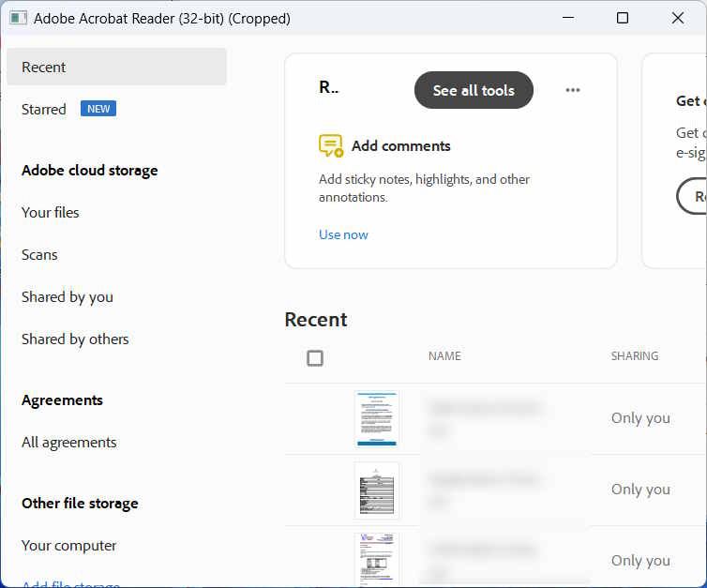The height and width of the screenshot is (588, 707).
Task: Click the Agreements heading
Action: click(62, 400)
